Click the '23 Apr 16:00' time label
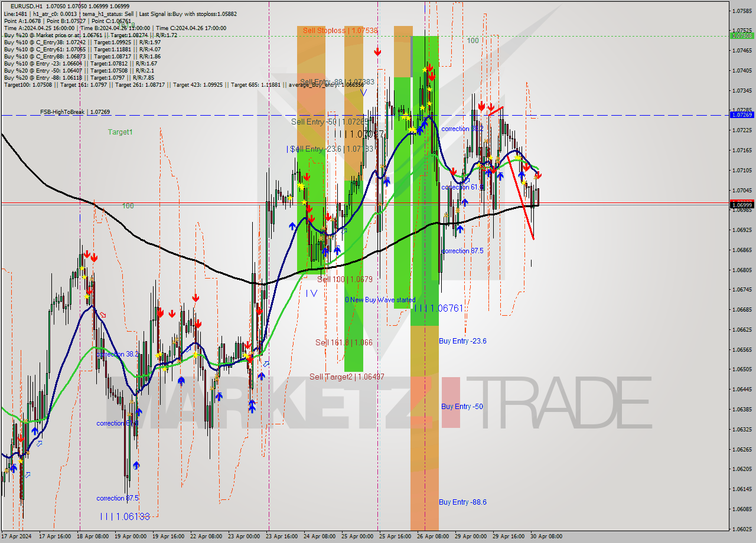 [281, 537]
